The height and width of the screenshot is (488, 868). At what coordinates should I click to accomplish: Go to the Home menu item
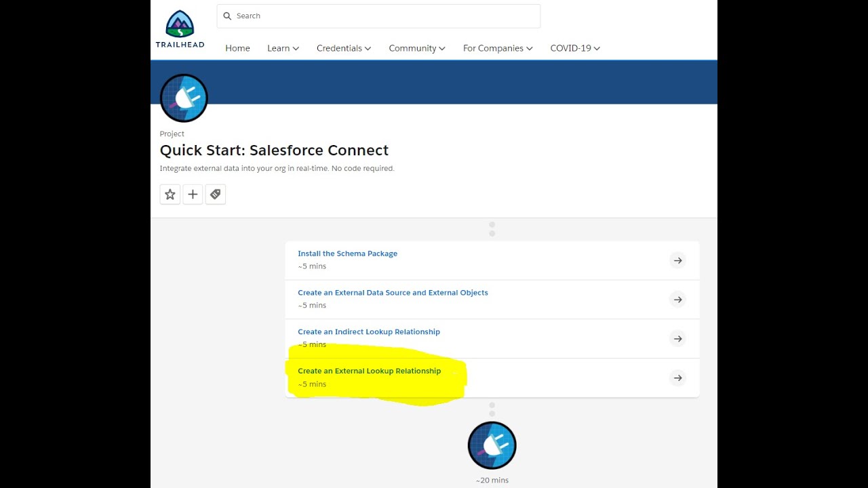(237, 48)
